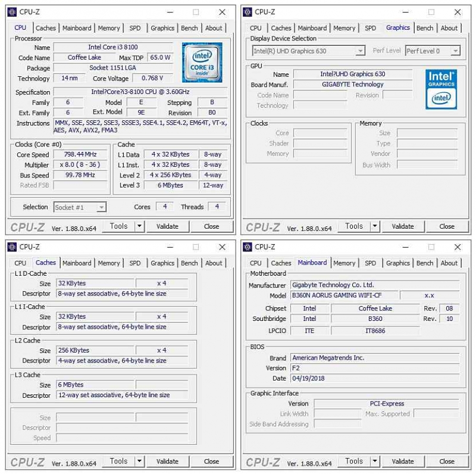
Task: Open the Memory tab in the Graphics window
Action: click(345, 28)
